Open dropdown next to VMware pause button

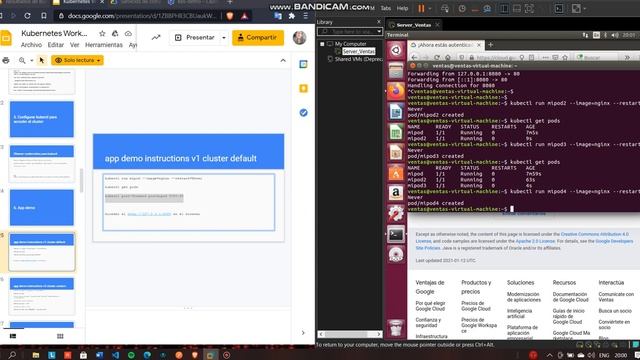(x=430, y=9)
